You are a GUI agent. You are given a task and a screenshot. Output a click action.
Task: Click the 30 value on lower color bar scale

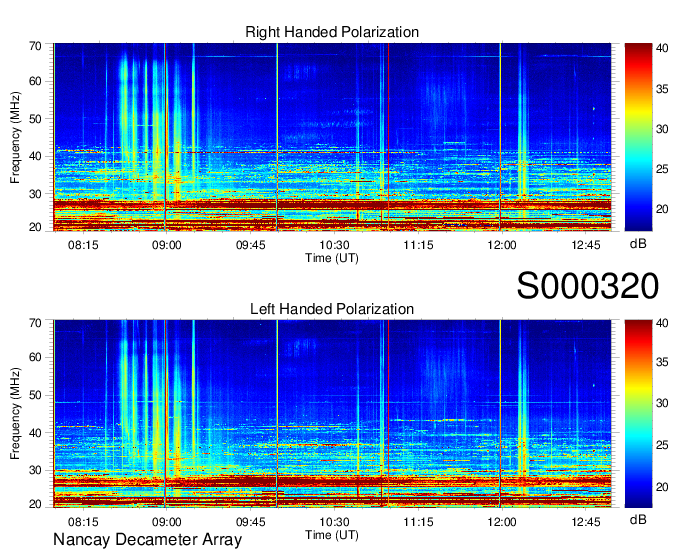[x=662, y=403]
